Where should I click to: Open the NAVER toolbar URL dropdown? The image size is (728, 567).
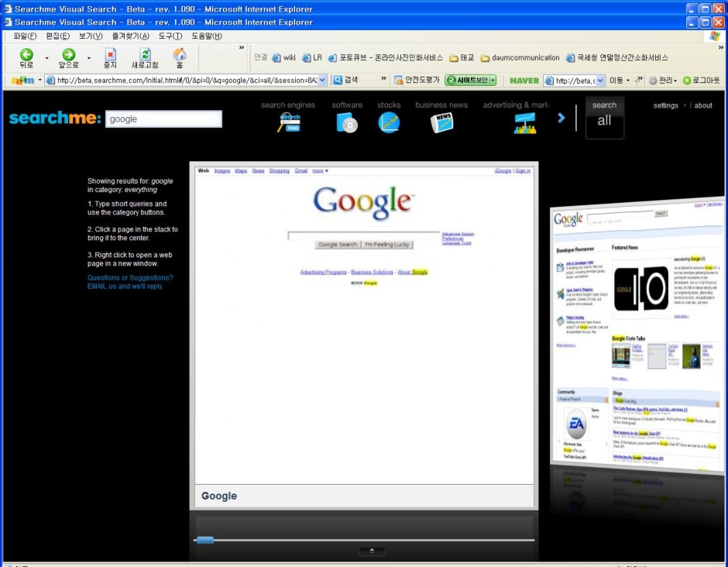[600, 81]
